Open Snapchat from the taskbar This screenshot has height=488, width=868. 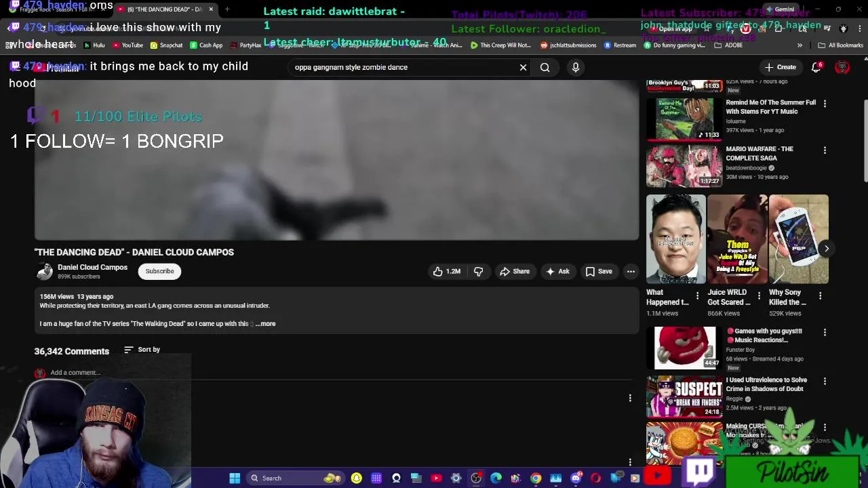[356, 478]
